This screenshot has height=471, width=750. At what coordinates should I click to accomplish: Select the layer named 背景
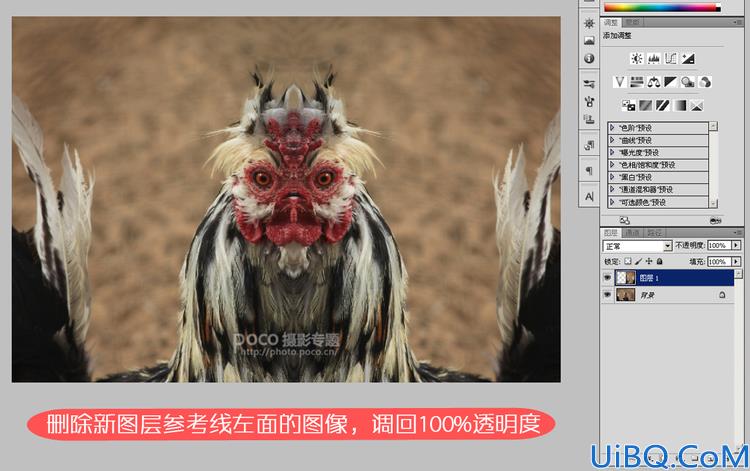coord(647,296)
